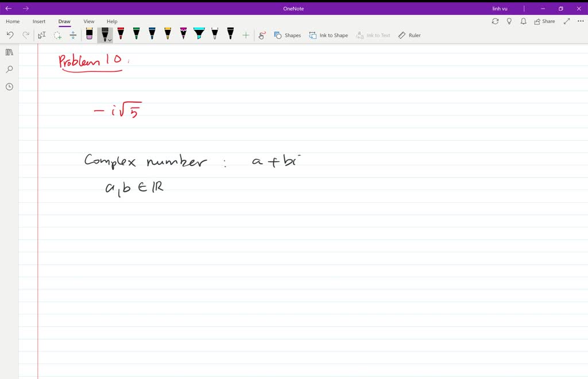Open the selected pen's thickness dropdown
The height and width of the screenshot is (379, 588).
(110, 39)
